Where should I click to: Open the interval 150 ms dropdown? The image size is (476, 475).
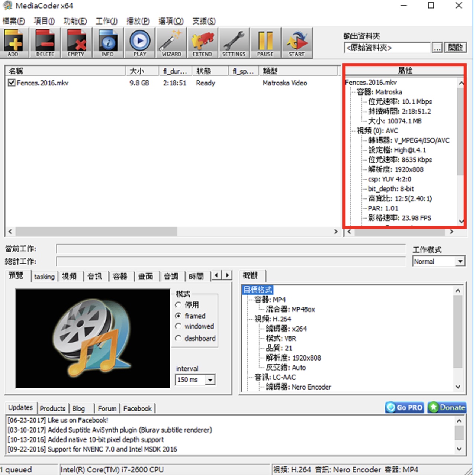click(210, 380)
